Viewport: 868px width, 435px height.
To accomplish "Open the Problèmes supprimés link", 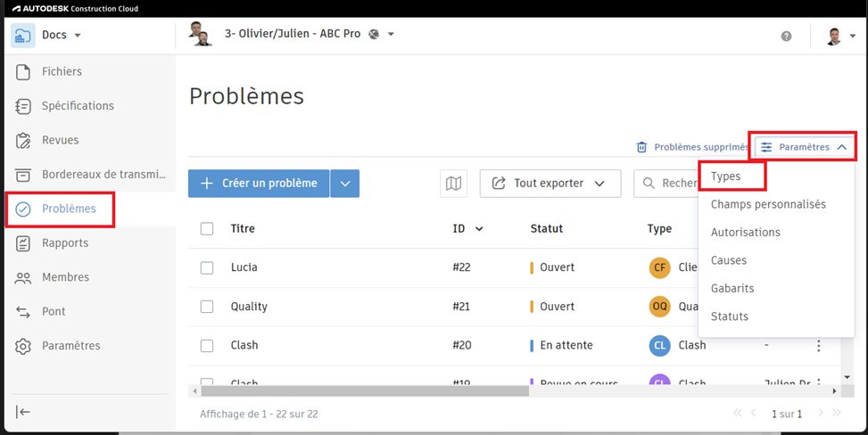I will [692, 147].
